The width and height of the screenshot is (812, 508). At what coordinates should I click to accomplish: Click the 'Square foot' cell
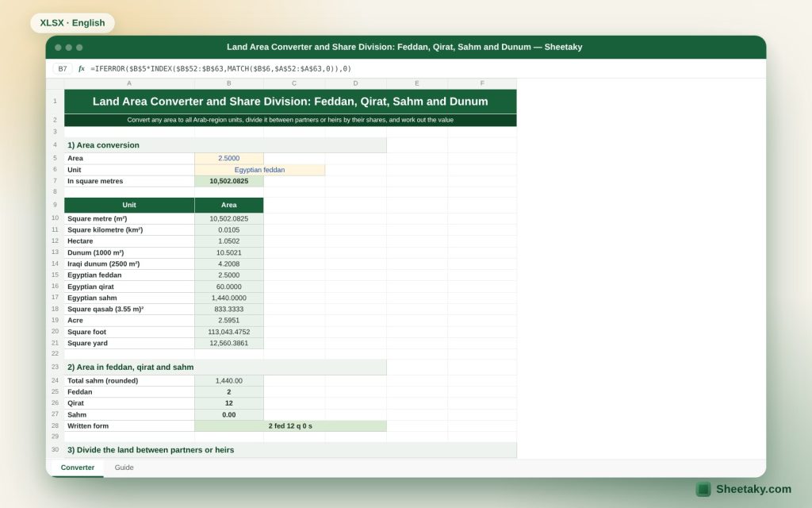pos(129,332)
